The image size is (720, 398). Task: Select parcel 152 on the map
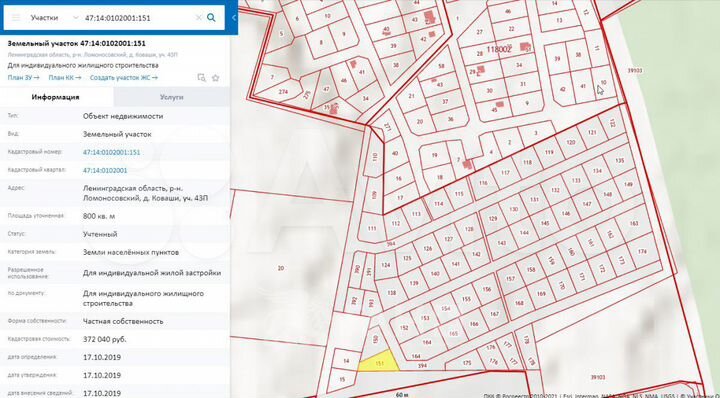404,328
